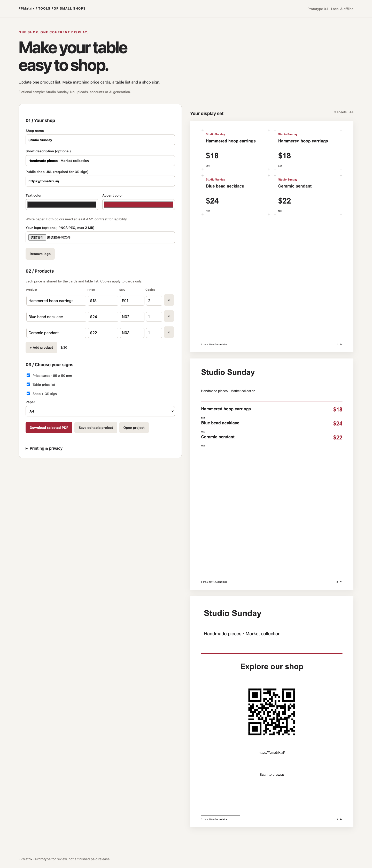
Task: Remove the Ceramic pendant product row
Action: point(169,333)
